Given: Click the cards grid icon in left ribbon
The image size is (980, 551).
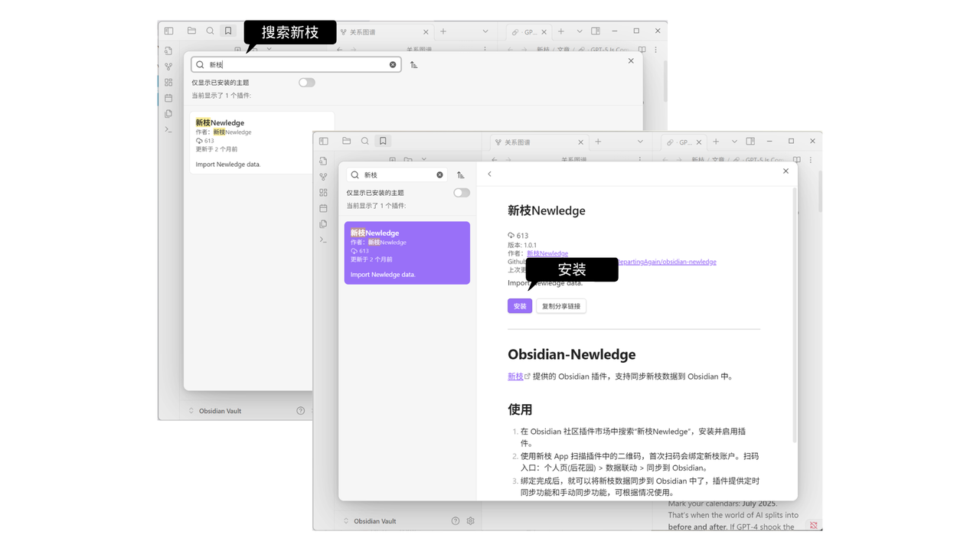Looking at the screenshot, I should (323, 192).
